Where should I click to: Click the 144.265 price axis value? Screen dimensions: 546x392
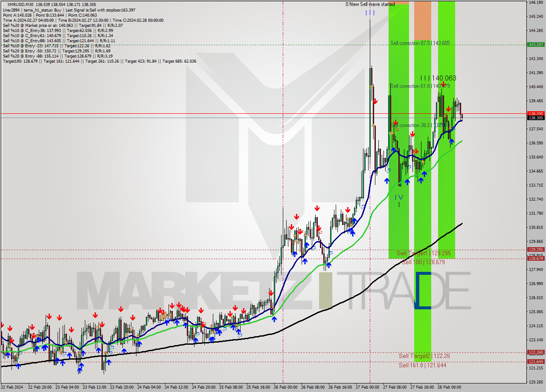click(536, 31)
